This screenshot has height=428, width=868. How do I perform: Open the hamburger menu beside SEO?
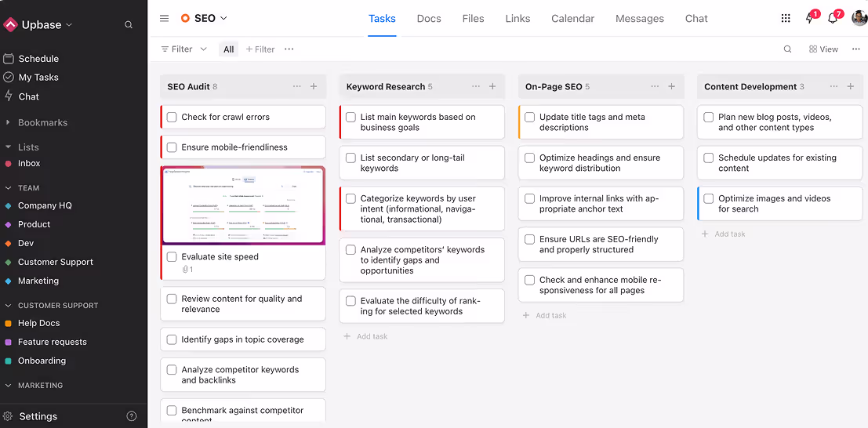pyautogui.click(x=164, y=18)
